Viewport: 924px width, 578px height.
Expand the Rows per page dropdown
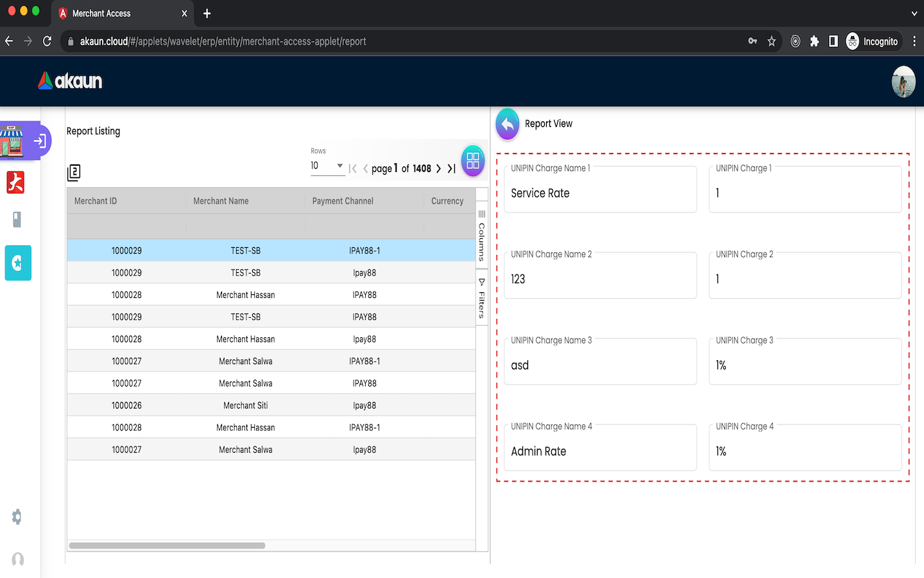tap(327, 166)
